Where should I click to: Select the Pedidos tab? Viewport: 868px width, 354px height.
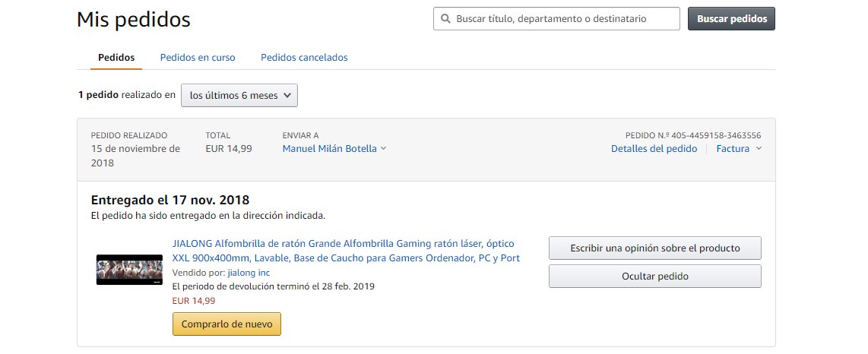click(116, 58)
